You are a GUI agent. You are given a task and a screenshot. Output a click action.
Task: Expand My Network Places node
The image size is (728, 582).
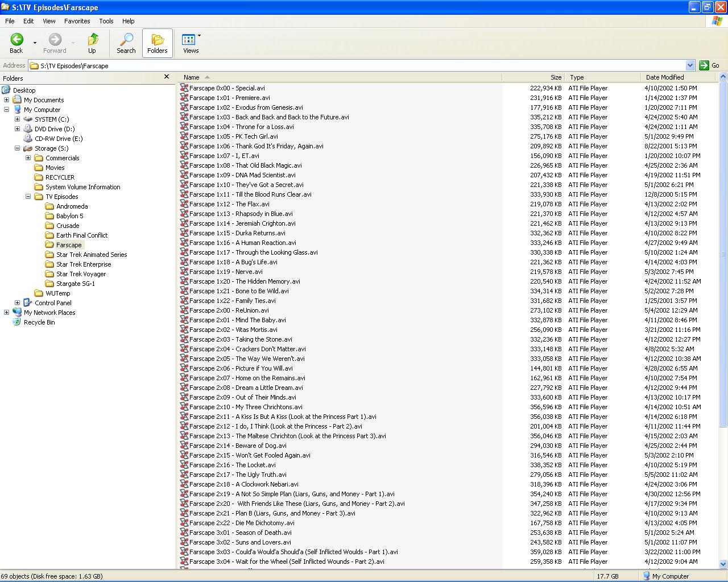pos(6,313)
